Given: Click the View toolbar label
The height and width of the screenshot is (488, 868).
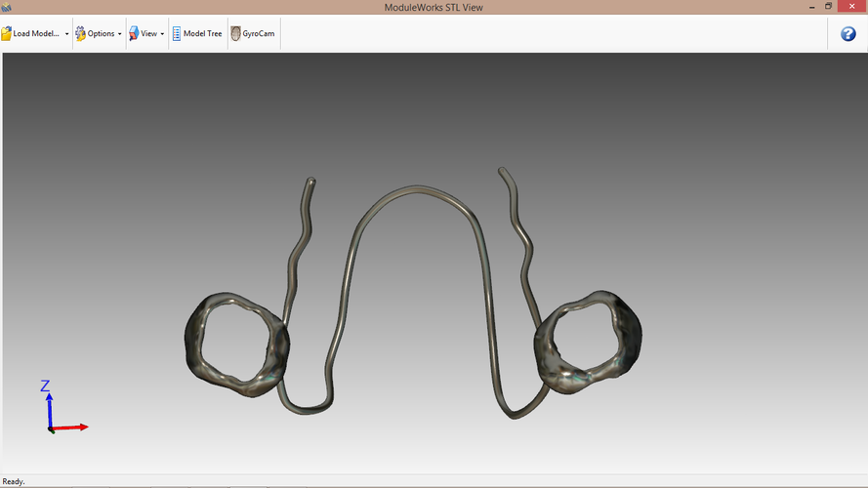Looking at the screenshot, I should (x=148, y=34).
